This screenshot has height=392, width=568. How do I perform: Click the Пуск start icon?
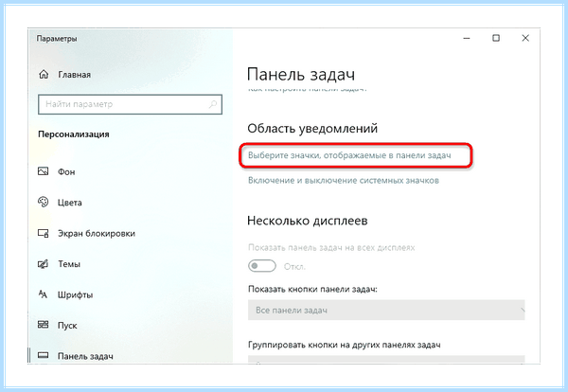pyautogui.click(x=44, y=325)
